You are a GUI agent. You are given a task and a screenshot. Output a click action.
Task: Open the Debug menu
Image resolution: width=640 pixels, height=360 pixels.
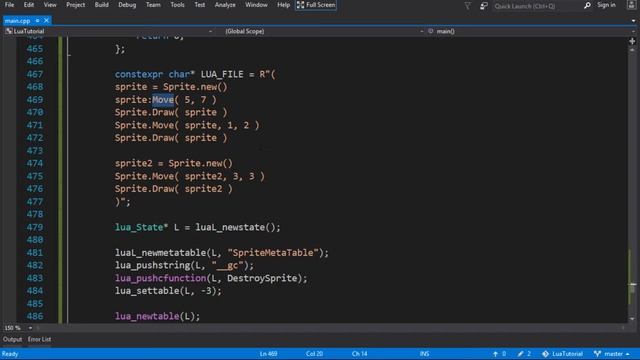click(x=127, y=5)
